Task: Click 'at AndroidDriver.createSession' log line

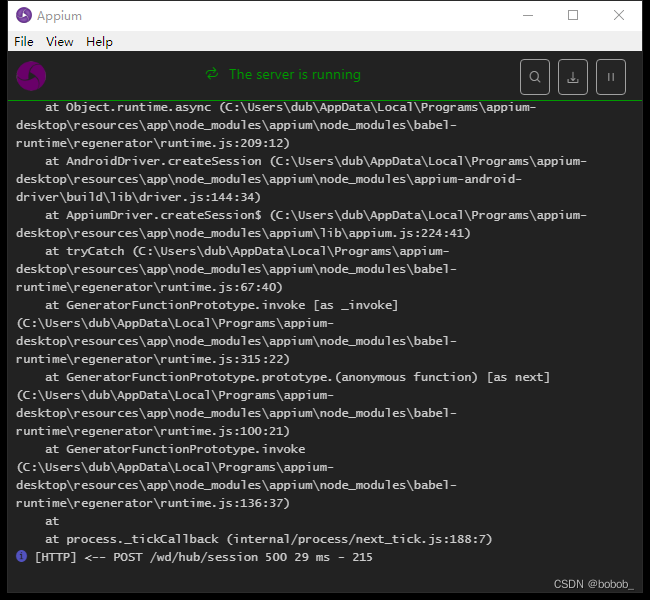Action: point(316,161)
